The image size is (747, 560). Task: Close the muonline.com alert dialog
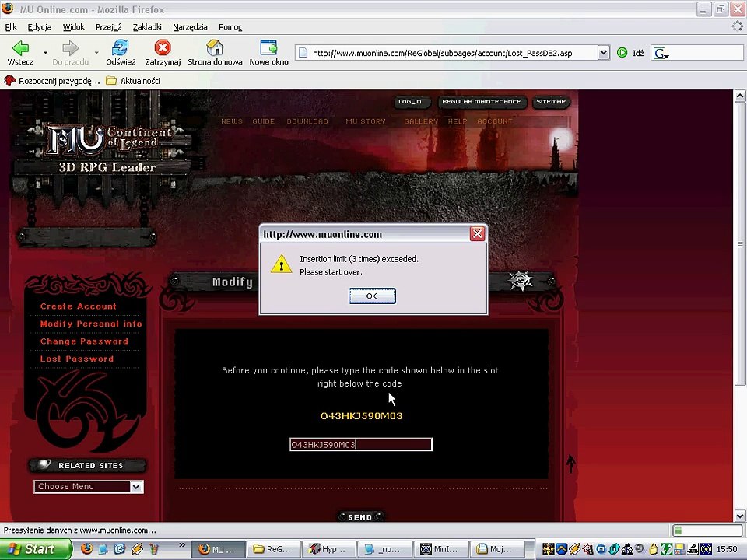click(x=477, y=234)
